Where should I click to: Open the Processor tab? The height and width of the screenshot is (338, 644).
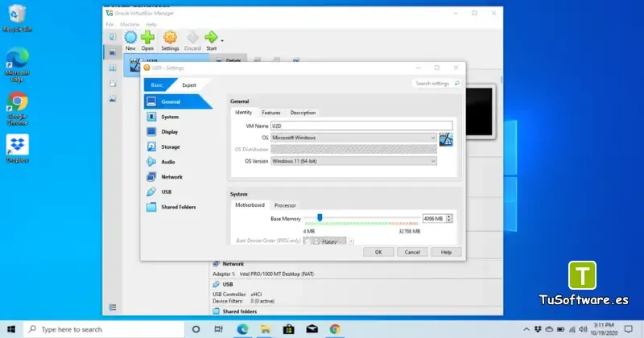[x=285, y=205]
